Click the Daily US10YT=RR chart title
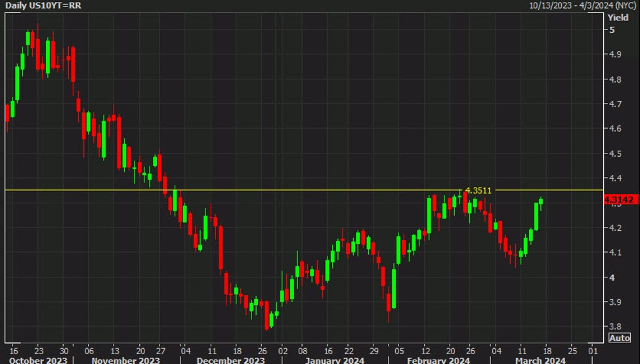 point(43,6)
